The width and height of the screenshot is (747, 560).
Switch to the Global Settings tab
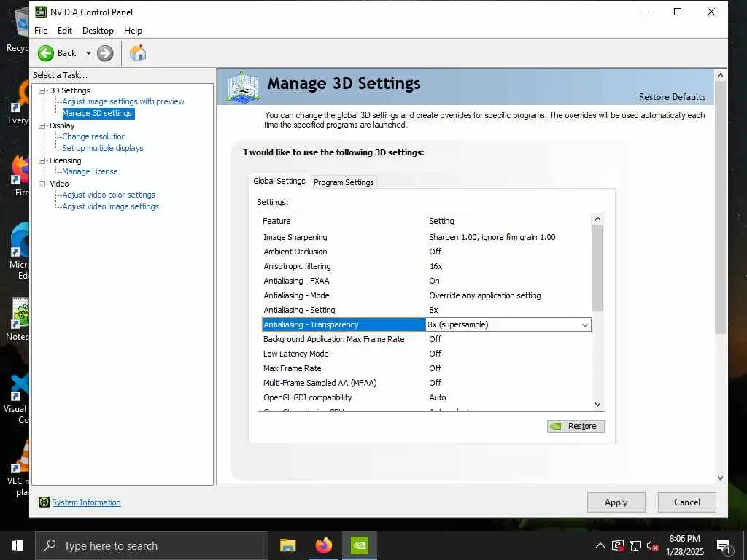point(279,181)
